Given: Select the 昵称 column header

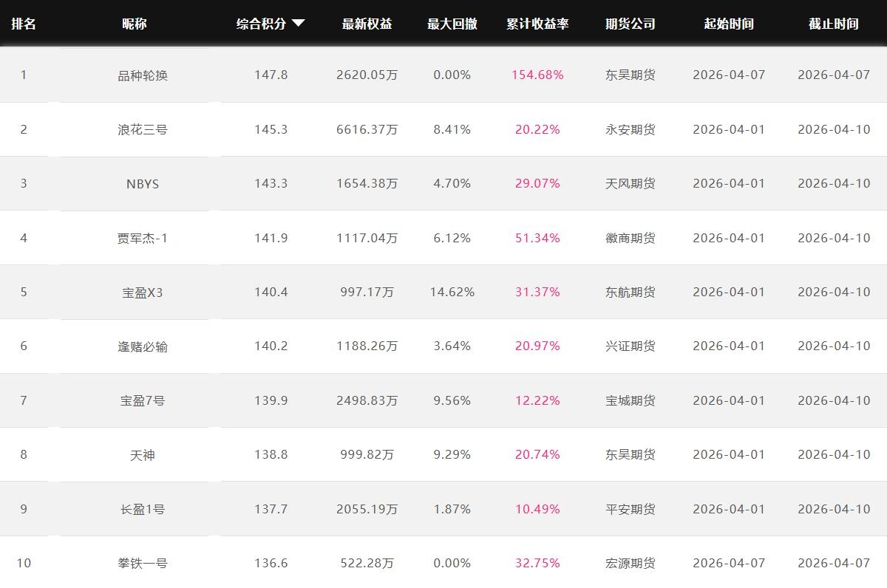Looking at the screenshot, I should [x=135, y=24].
